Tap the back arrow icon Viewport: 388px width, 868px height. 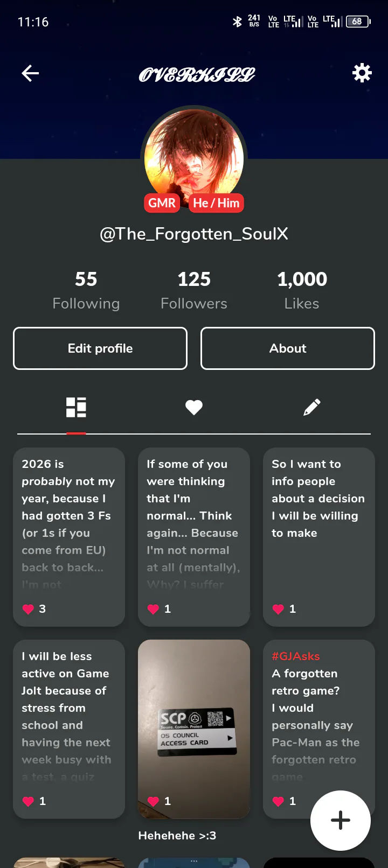(30, 73)
